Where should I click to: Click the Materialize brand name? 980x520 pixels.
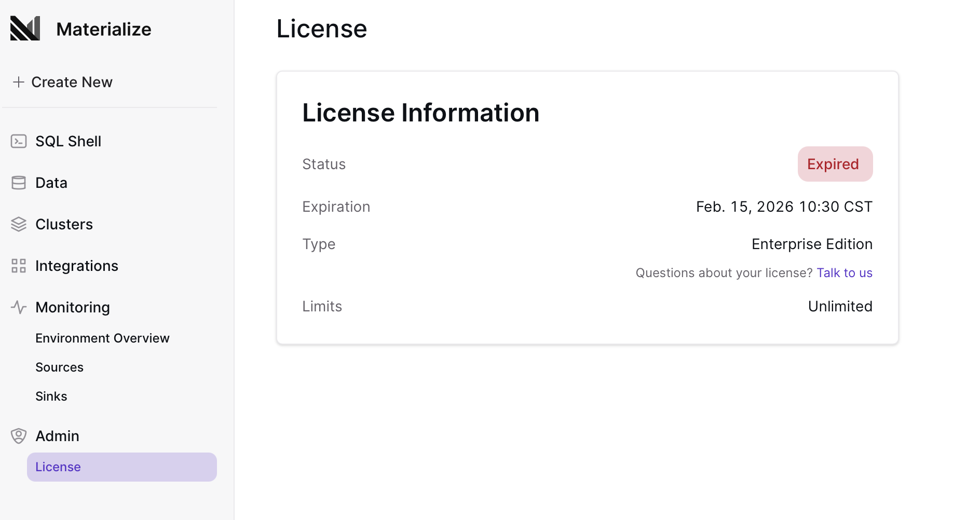[x=104, y=29]
